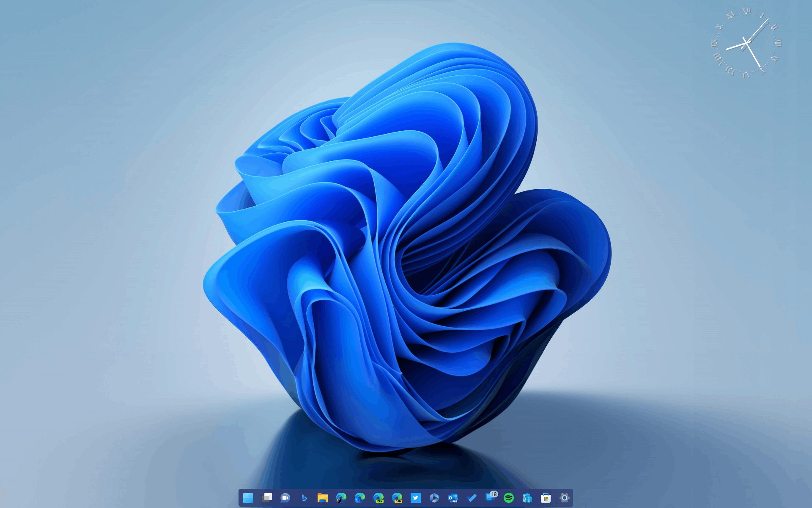Open the Microsoft Store
The height and width of the screenshot is (508, 812).
pos(546,498)
